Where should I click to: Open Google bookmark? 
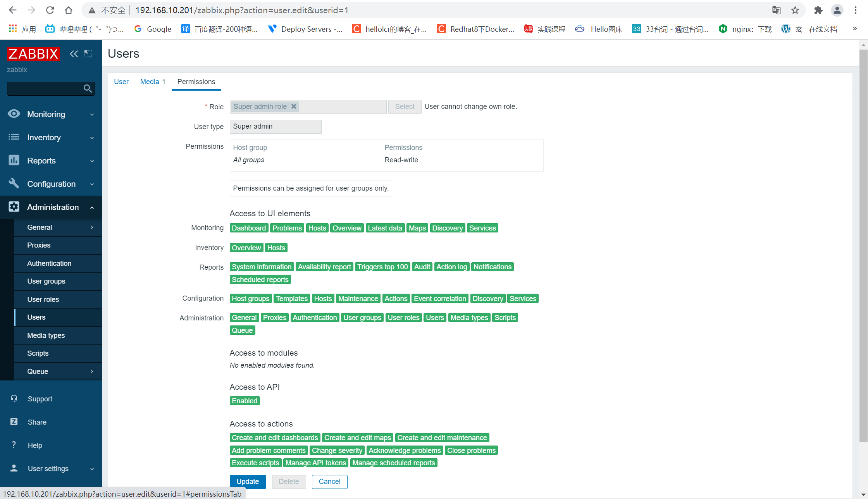tap(153, 29)
